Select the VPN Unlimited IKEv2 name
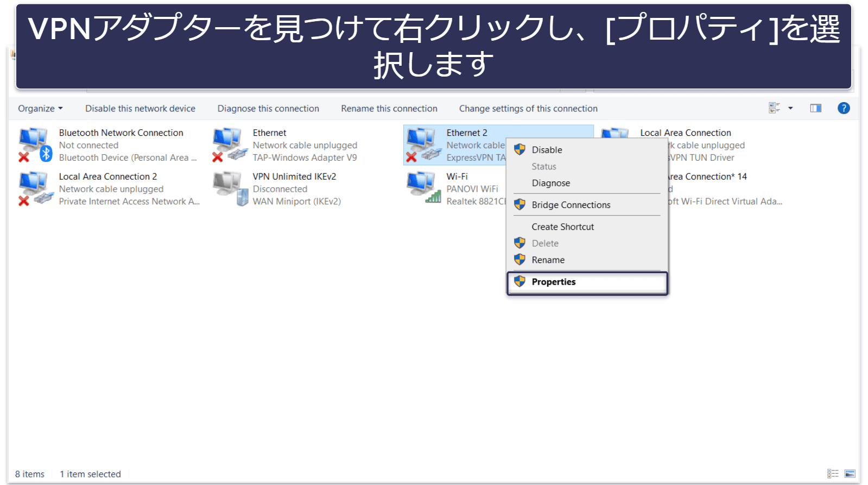This screenshot has height=485, width=868. [294, 177]
